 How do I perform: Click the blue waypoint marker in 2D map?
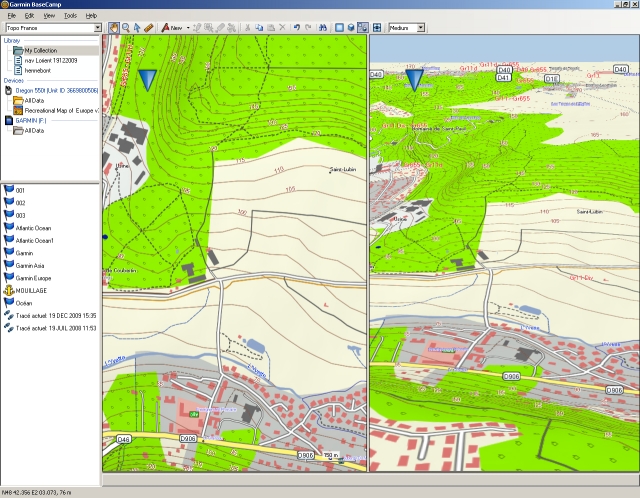click(147, 80)
